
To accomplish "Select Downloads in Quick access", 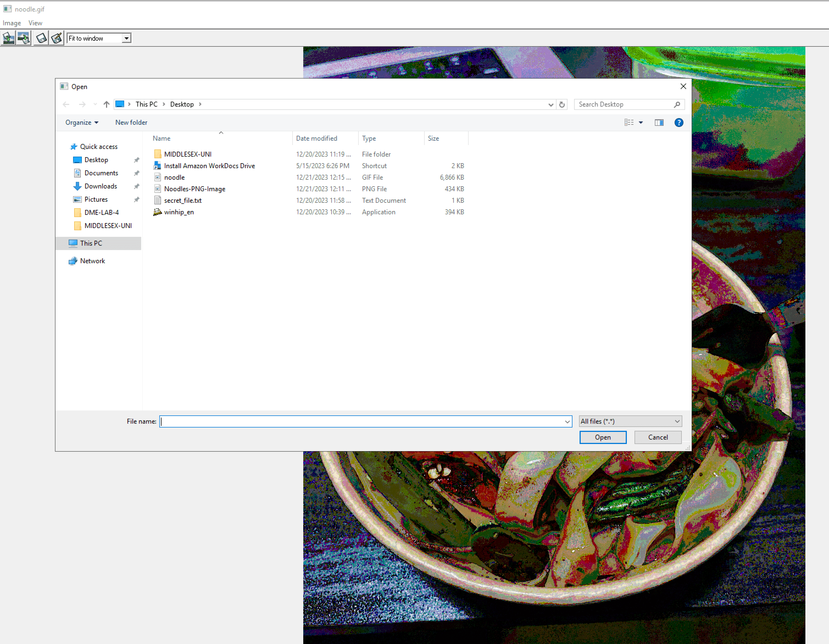I will tap(101, 186).
